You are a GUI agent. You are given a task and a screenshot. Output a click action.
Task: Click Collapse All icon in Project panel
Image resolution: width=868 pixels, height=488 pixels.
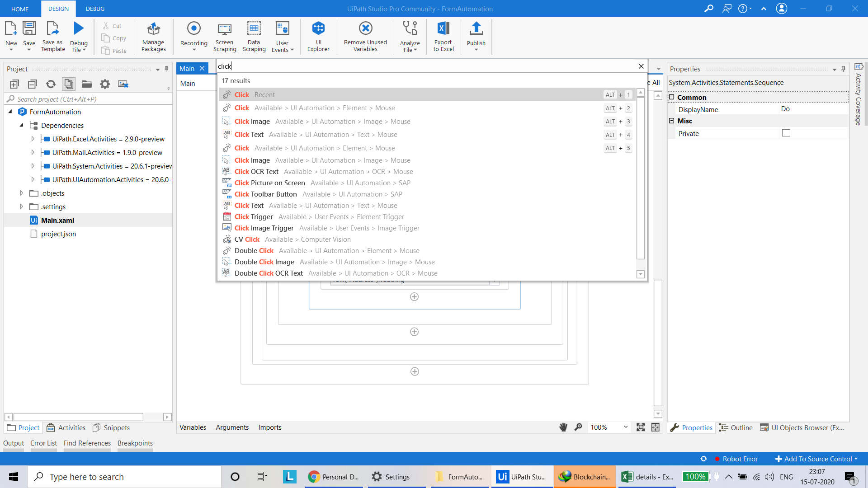click(32, 84)
